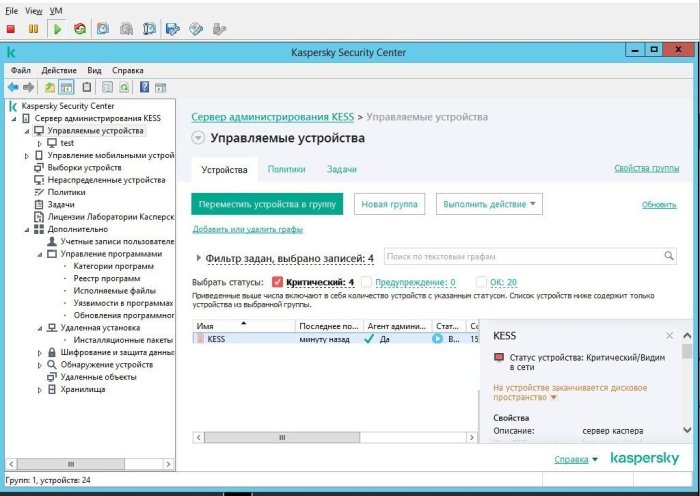Click the up one level folder icon
The height and width of the screenshot is (496, 700).
50,88
